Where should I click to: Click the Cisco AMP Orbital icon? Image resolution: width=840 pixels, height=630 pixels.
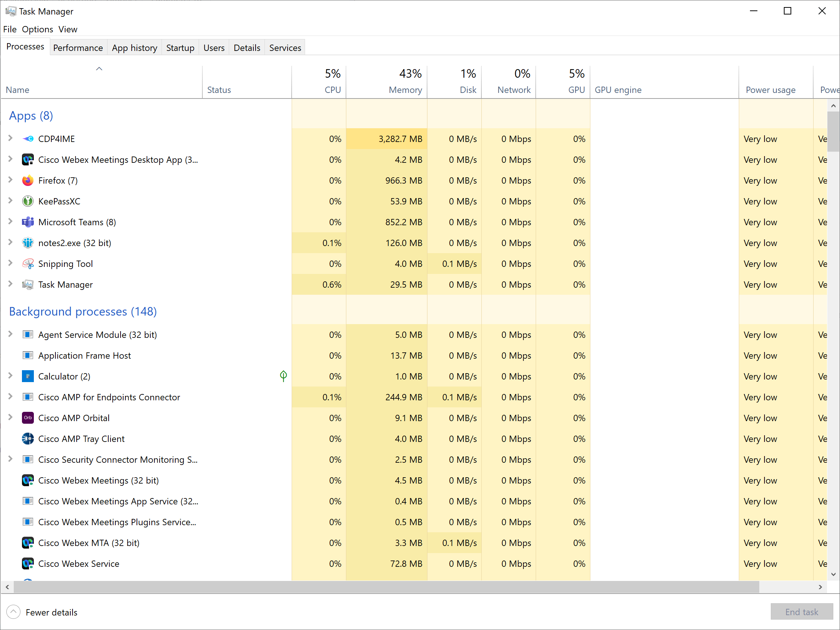coord(28,418)
